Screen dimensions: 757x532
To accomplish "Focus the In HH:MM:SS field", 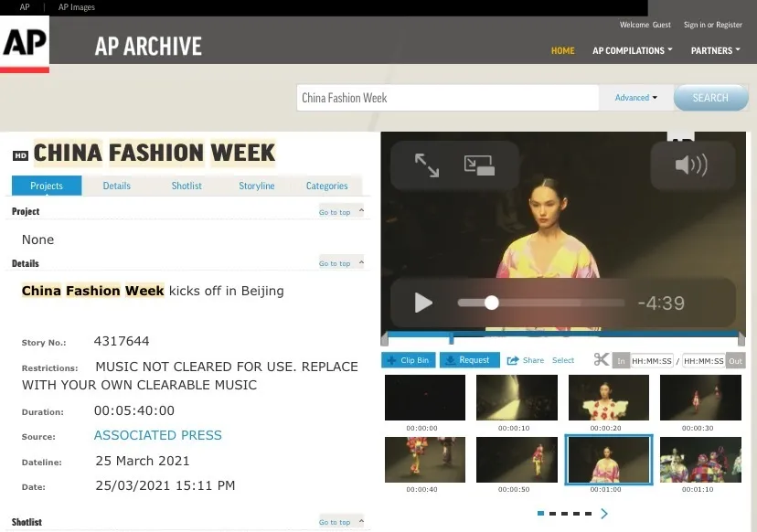I will click(651, 361).
